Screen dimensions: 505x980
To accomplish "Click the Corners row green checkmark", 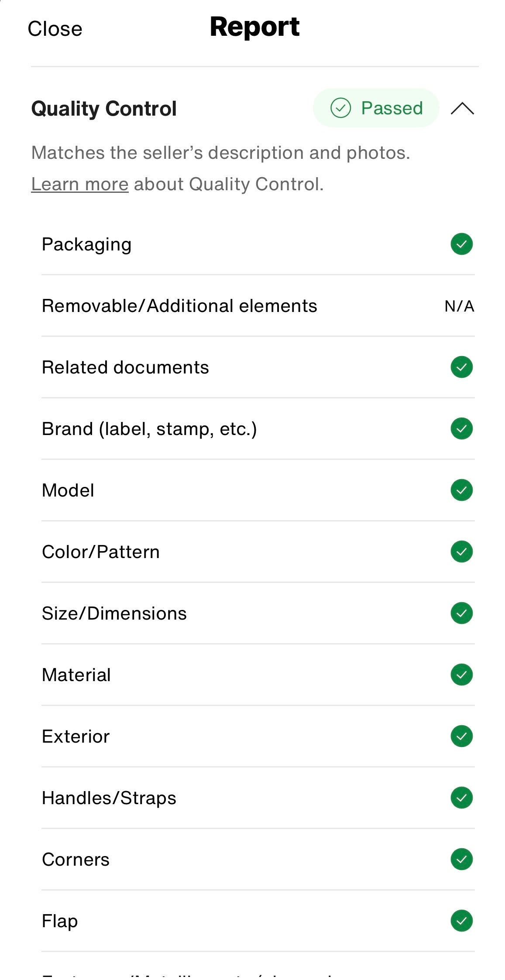I will point(461,859).
